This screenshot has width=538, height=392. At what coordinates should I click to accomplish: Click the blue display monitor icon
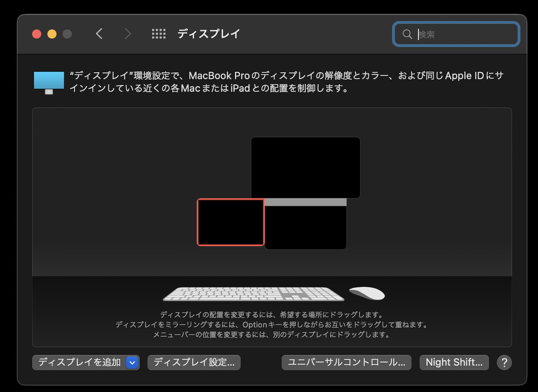pos(49,82)
